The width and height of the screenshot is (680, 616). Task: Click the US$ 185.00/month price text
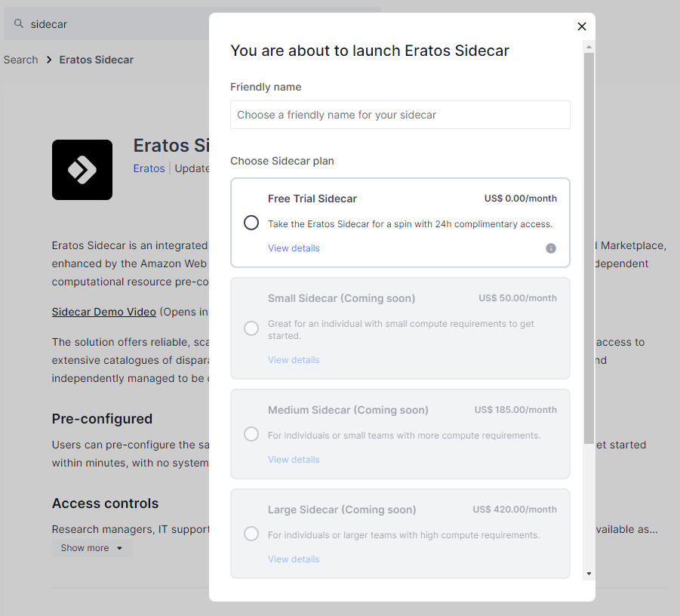click(515, 409)
